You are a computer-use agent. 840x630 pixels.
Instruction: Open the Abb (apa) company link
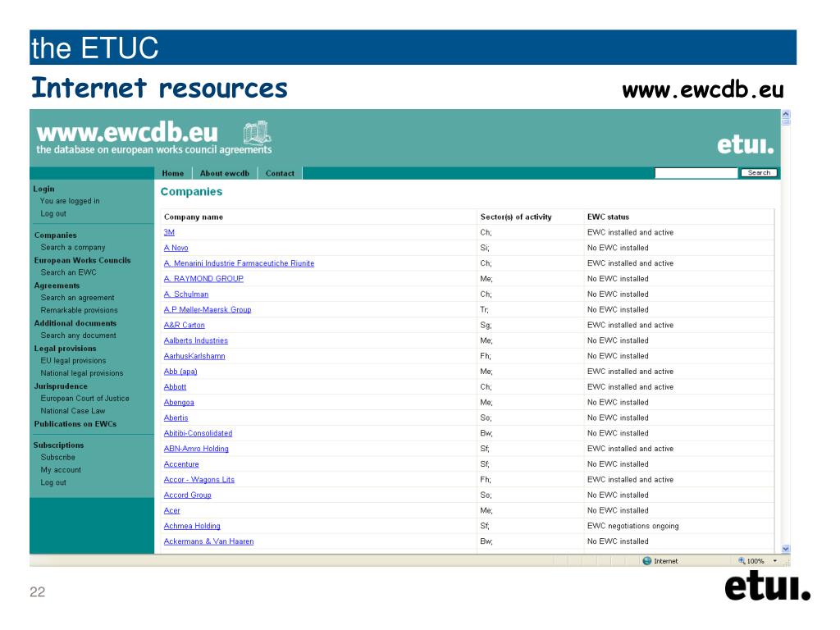click(180, 372)
